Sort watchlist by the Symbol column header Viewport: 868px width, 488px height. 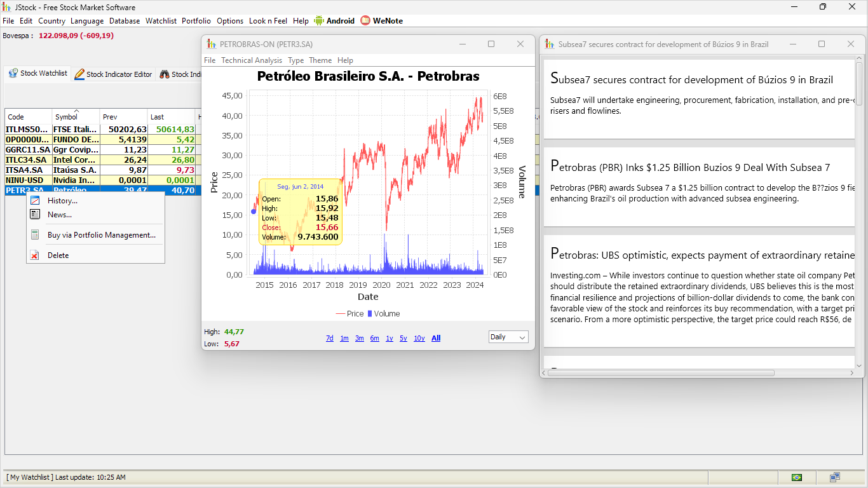(x=75, y=117)
